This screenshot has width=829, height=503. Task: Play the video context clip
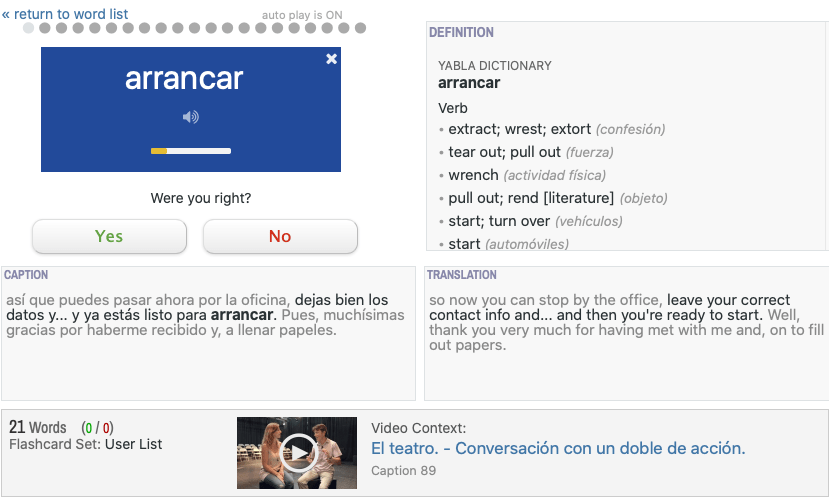297,453
